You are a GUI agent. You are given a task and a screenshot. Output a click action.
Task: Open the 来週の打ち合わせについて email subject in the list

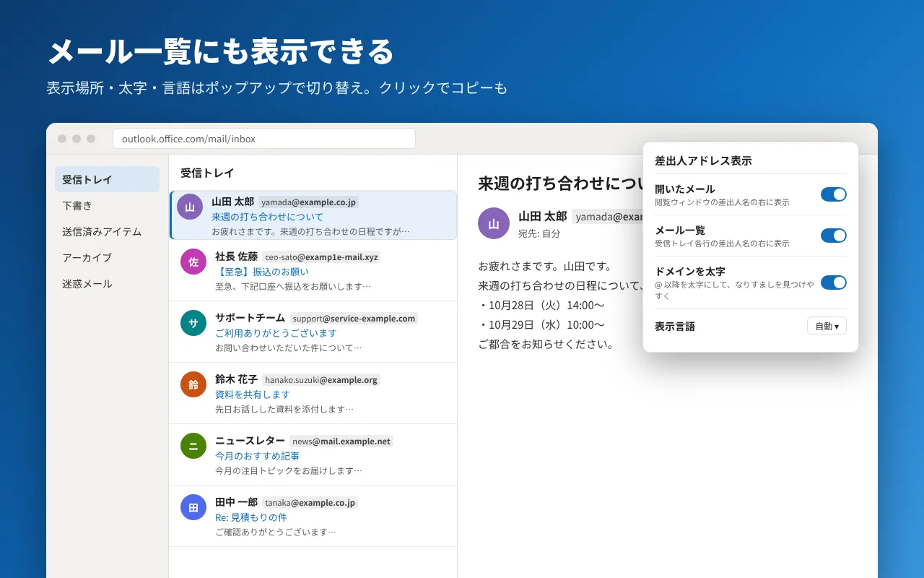click(x=268, y=217)
